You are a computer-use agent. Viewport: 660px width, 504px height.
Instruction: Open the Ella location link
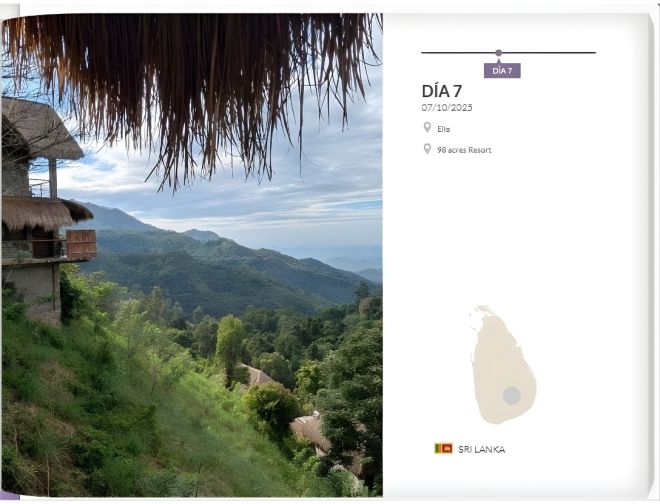coord(444,129)
